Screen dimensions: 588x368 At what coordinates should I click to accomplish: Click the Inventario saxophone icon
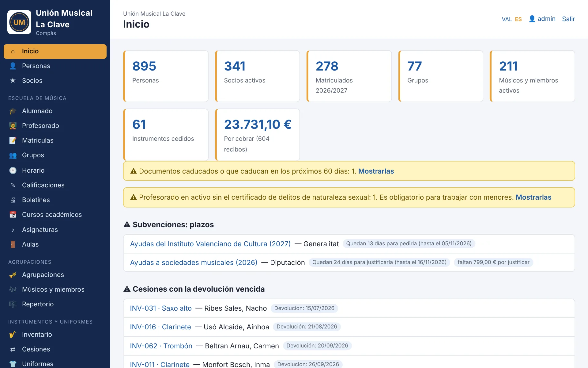tap(13, 335)
